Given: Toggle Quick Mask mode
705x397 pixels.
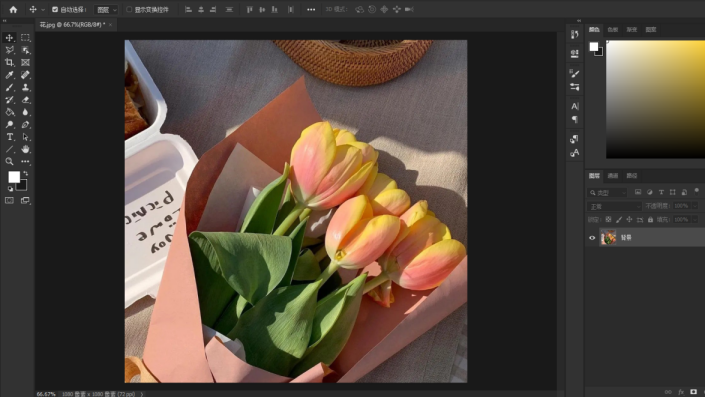Looking at the screenshot, I should tap(9, 201).
